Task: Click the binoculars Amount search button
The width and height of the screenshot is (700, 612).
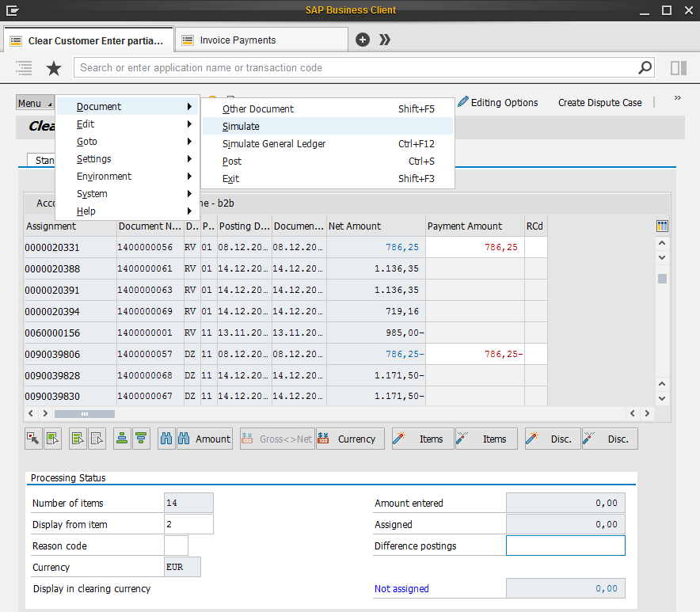Action: point(204,439)
